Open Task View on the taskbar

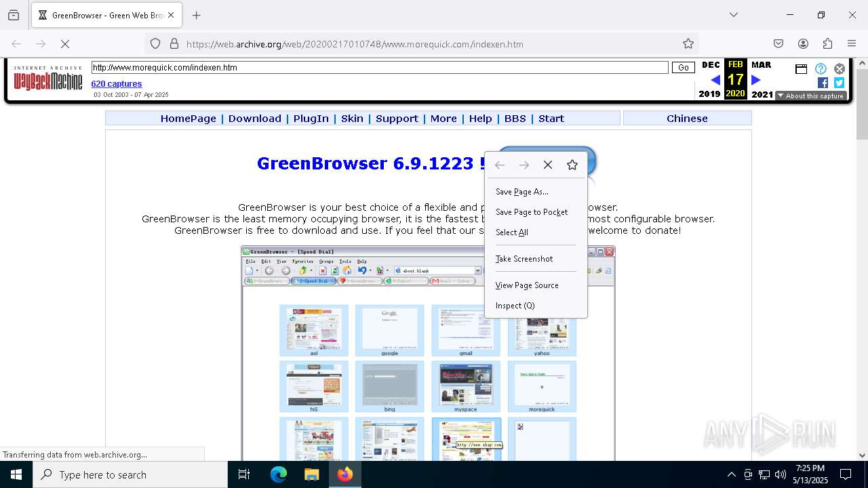point(244,474)
